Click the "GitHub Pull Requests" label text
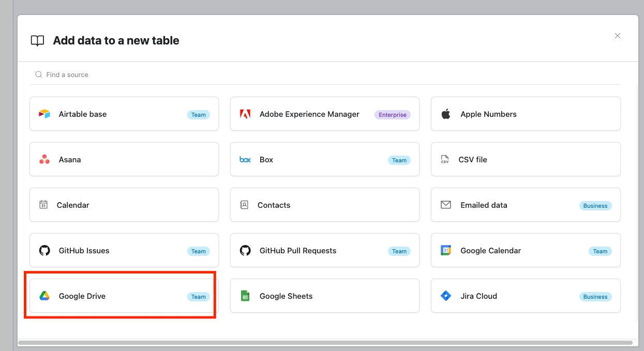 [298, 251]
